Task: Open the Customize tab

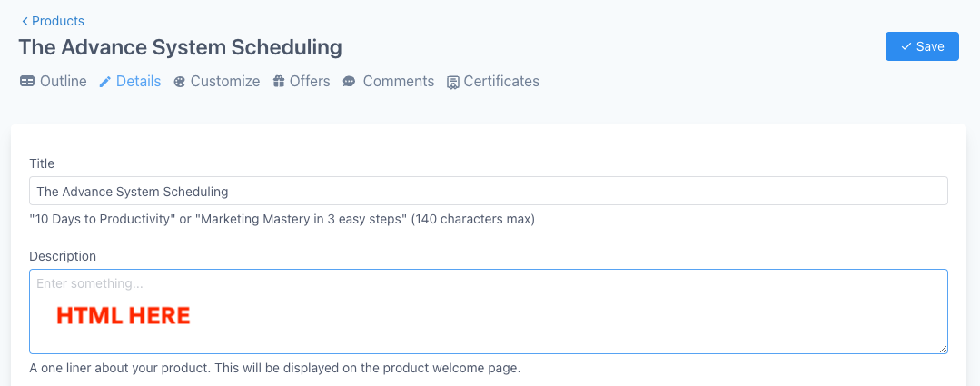Action: [225, 82]
